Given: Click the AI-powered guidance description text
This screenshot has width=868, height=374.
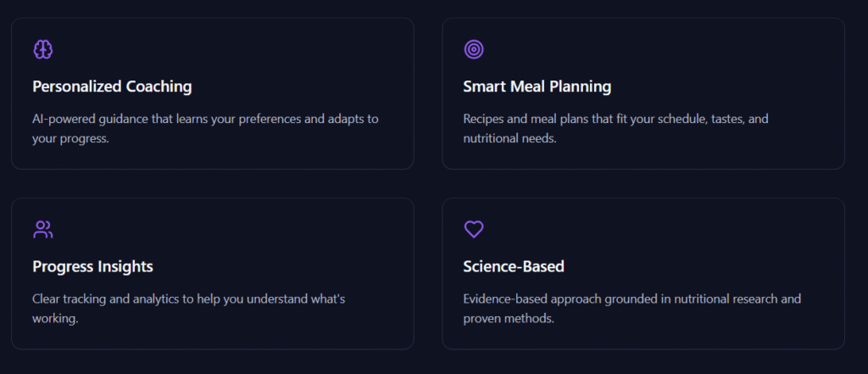Looking at the screenshot, I should (x=205, y=119).
